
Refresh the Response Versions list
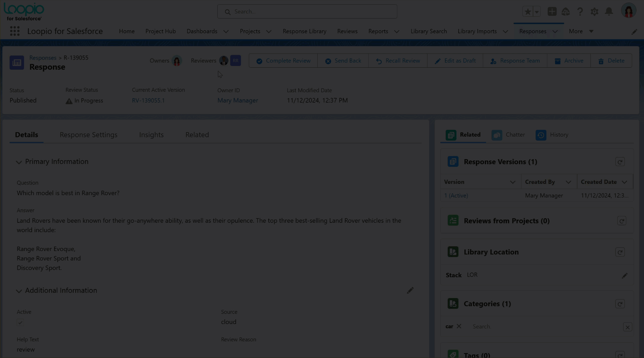(620, 162)
